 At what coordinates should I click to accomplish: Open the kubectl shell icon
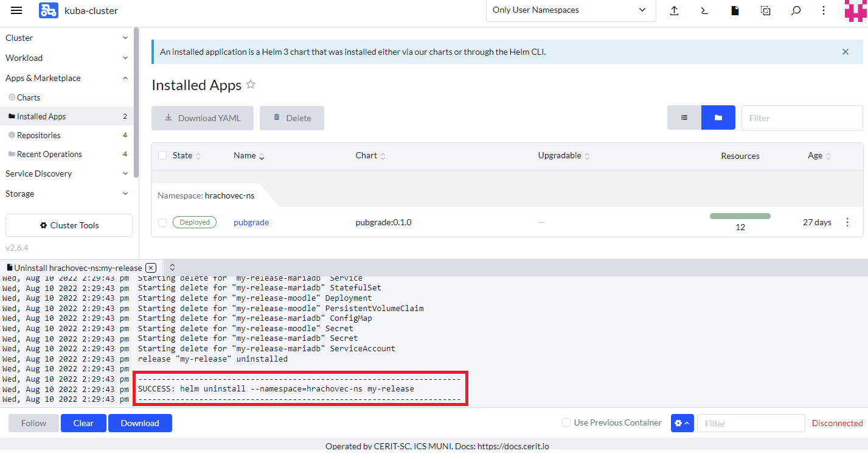coord(704,10)
